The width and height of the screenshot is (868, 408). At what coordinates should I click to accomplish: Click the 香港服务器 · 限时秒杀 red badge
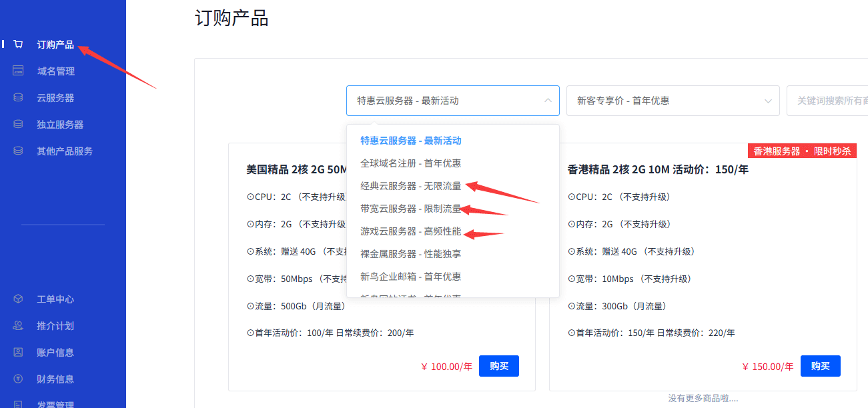point(803,151)
